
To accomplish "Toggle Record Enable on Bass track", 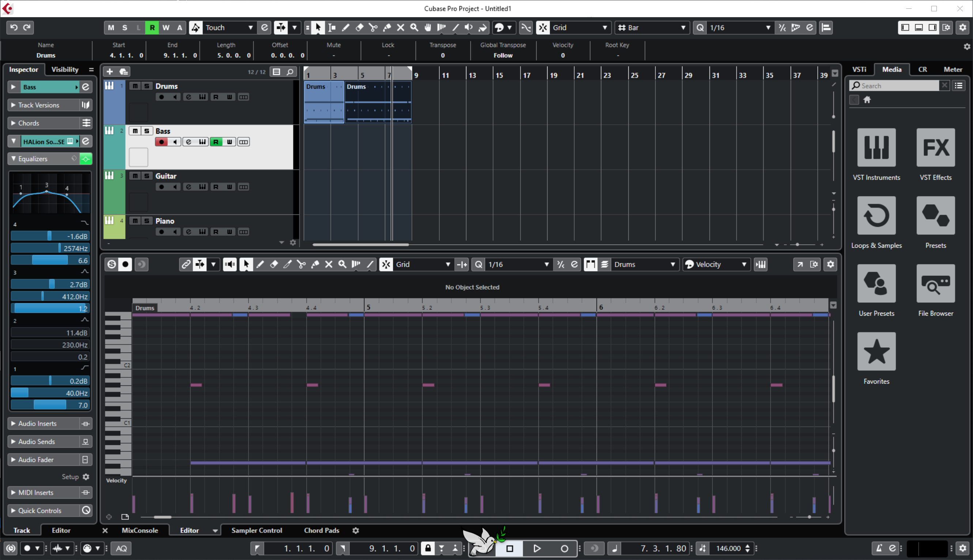I will pyautogui.click(x=162, y=142).
